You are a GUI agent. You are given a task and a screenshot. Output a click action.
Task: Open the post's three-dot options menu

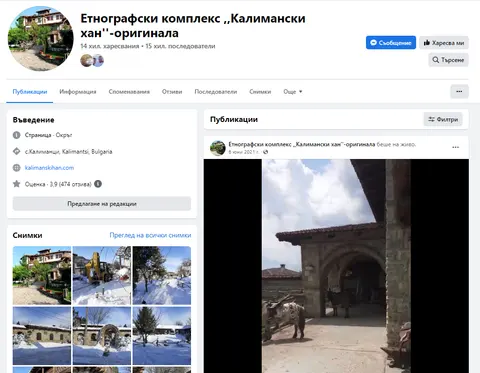pos(455,147)
